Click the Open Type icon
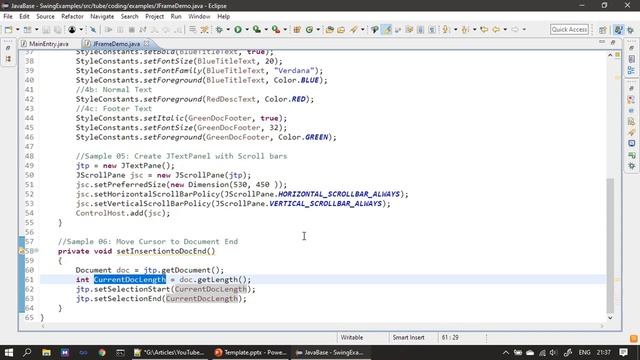 pyautogui.click(x=329, y=29)
